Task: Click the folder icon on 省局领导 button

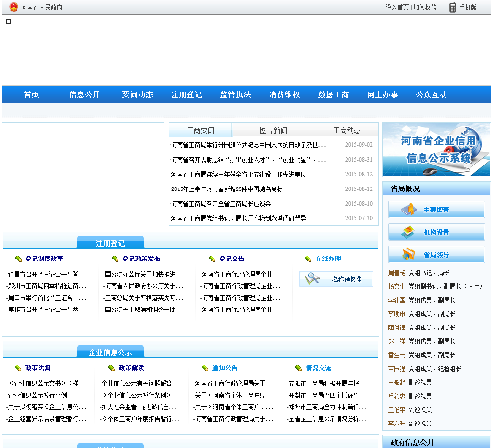Action: [x=409, y=254]
